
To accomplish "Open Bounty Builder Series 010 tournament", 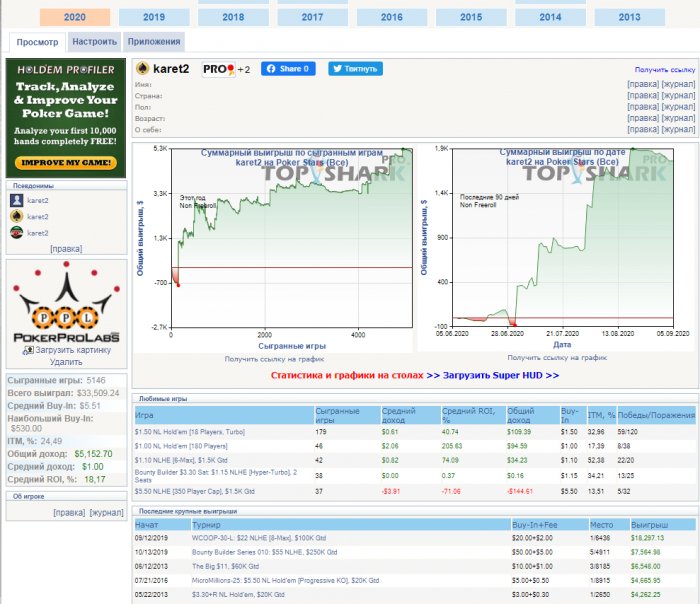I will click(x=264, y=552).
